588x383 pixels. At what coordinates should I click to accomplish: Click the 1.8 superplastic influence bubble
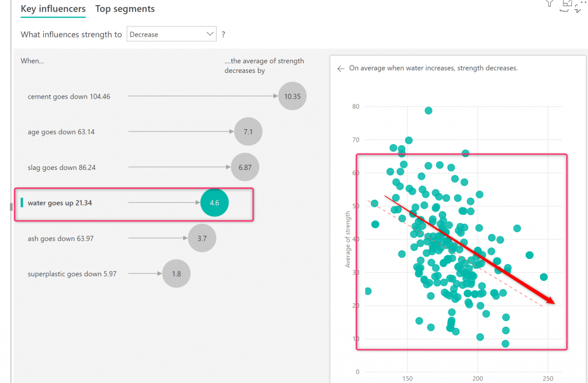(x=176, y=274)
